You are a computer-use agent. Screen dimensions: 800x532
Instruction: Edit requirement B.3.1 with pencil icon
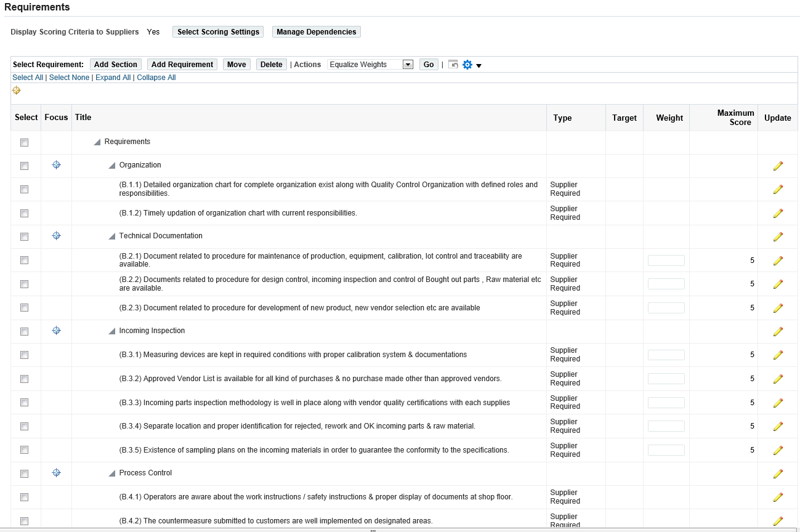pos(778,355)
